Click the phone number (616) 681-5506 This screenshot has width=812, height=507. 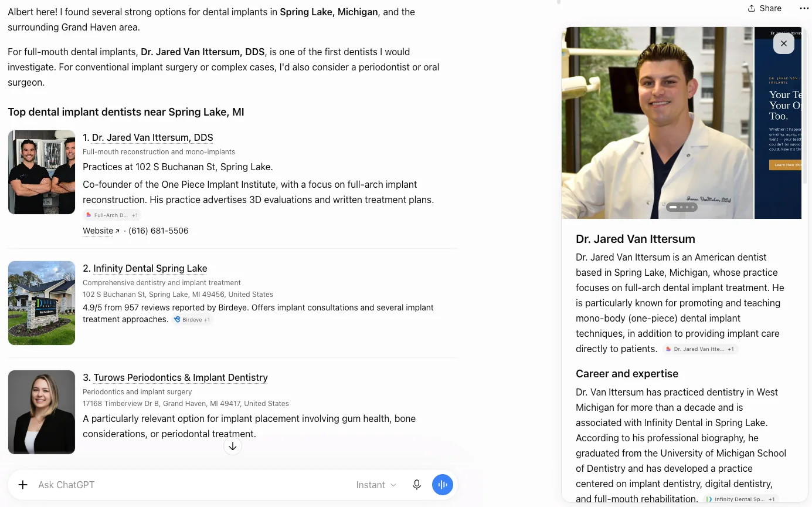click(158, 231)
